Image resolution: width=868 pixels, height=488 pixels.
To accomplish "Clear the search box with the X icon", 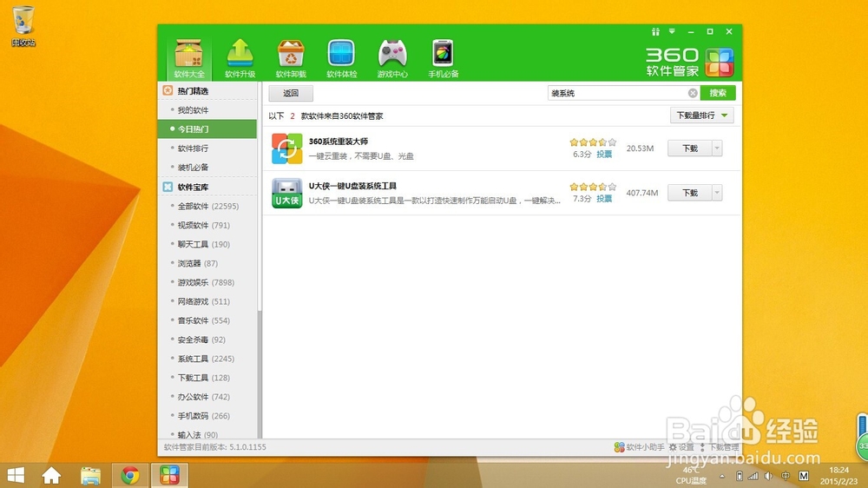I will pyautogui.click(x=693, y=93).
